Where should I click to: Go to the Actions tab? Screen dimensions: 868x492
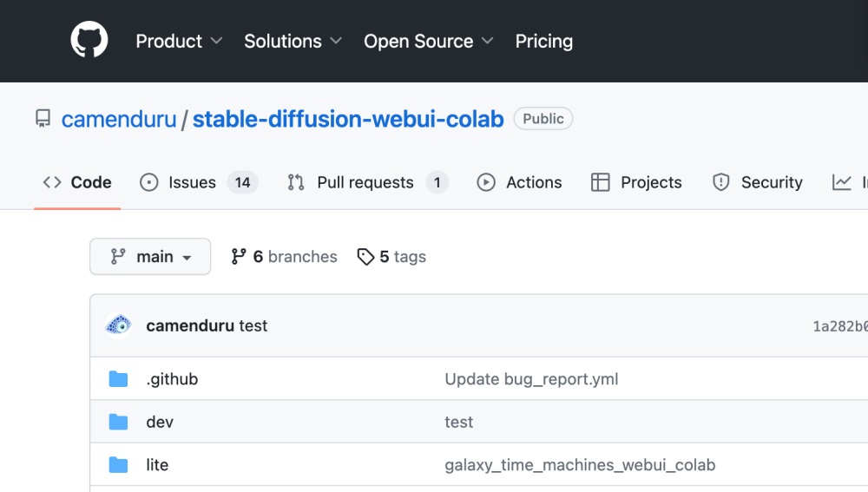(x=519, y=182)
